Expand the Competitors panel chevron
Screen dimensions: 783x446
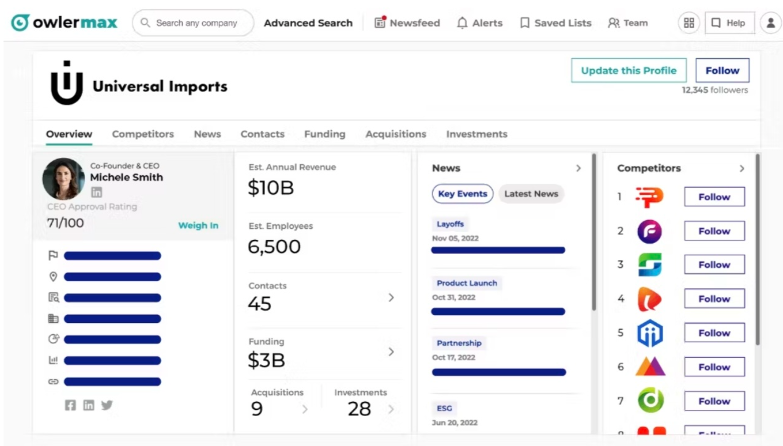click(x=742, y=168)
